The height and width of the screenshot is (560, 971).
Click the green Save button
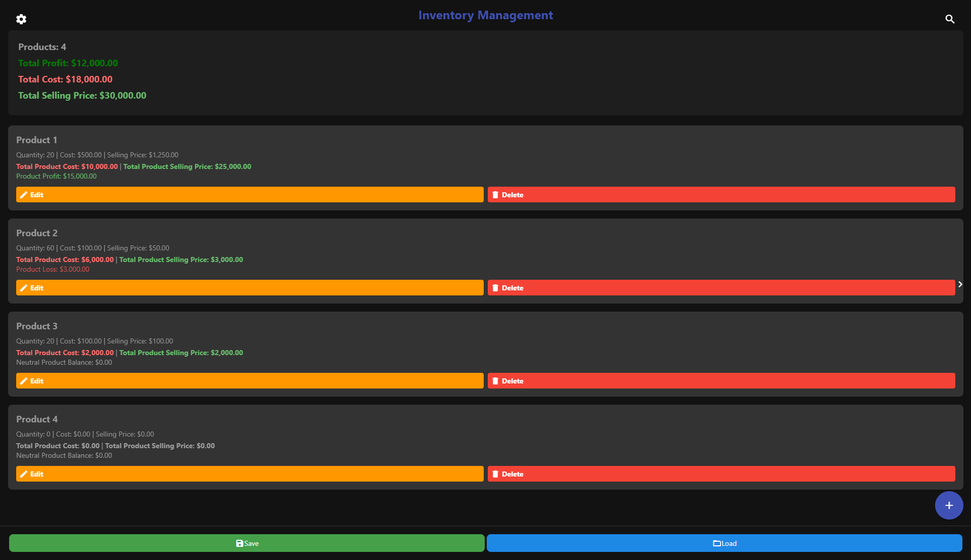click(x=247, y=543)
